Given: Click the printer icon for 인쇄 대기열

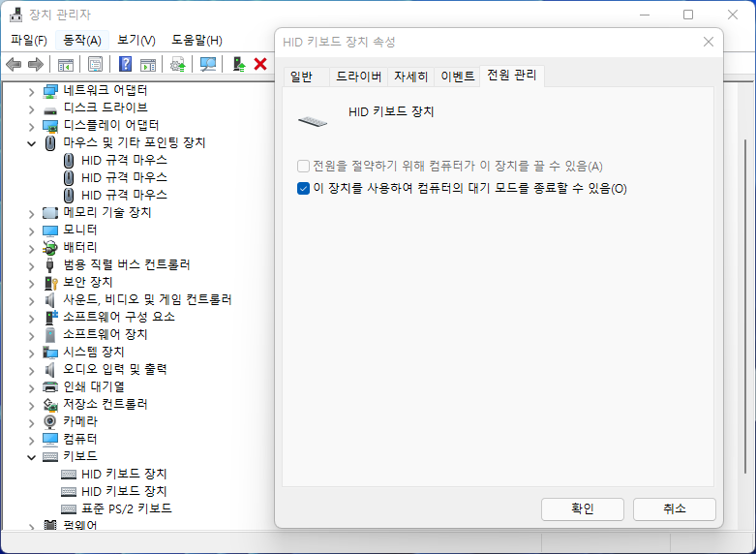Looking at the screenshot, I should click(x=50, y=387).
